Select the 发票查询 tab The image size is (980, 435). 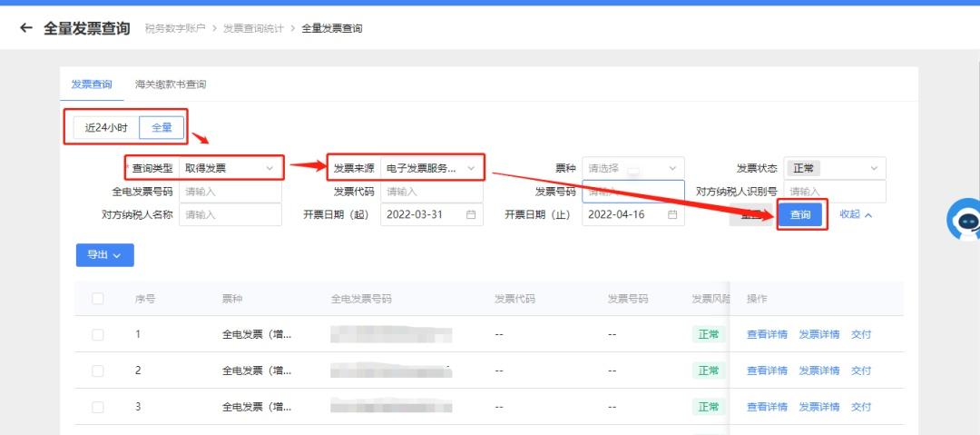click(92, 84)
